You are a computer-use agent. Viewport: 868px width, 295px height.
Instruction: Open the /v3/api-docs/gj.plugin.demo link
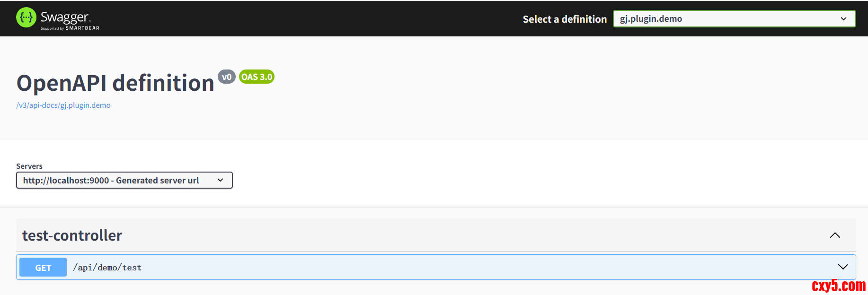tap(63, 105)
